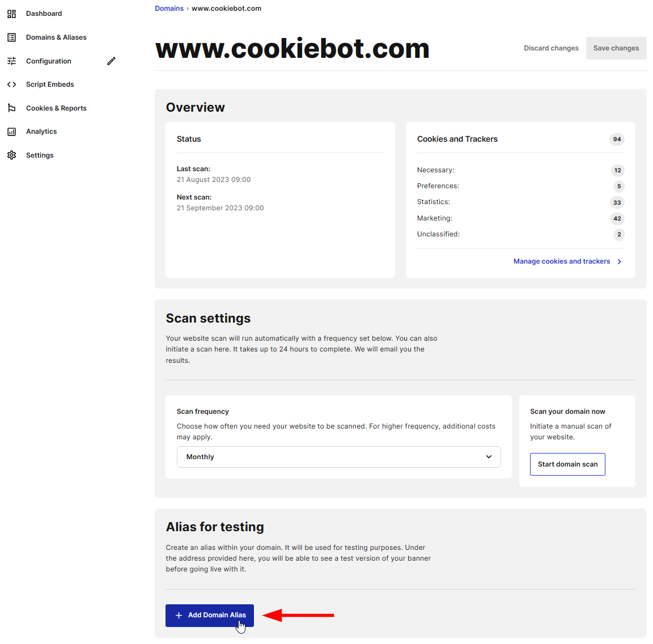Screen dimensions: 653x644
Task: Click the Save changes button
Action: (x=616, y=48)
